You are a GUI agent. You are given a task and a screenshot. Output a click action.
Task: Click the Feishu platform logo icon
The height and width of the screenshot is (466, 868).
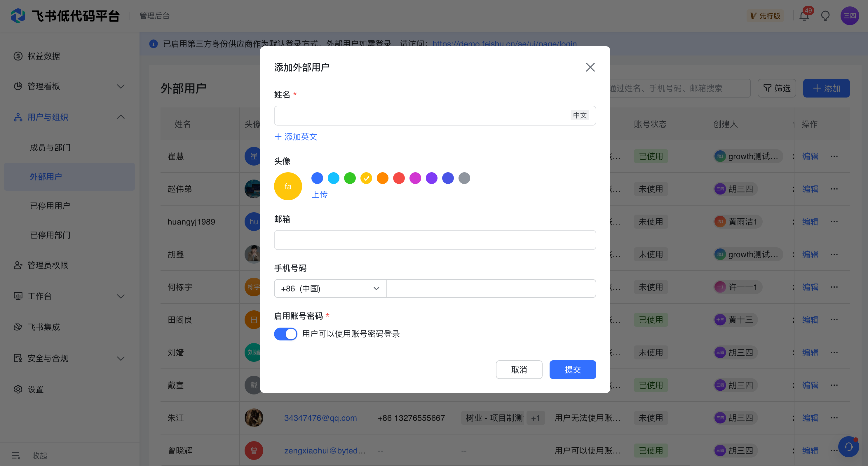[x=18, y=16]
